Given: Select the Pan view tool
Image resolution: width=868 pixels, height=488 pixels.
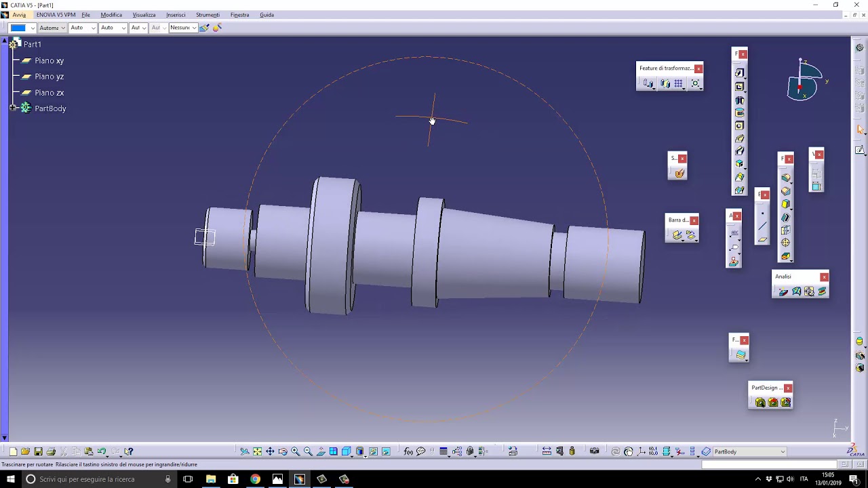Looking at the screenshot, I should [x=270, y=451].
